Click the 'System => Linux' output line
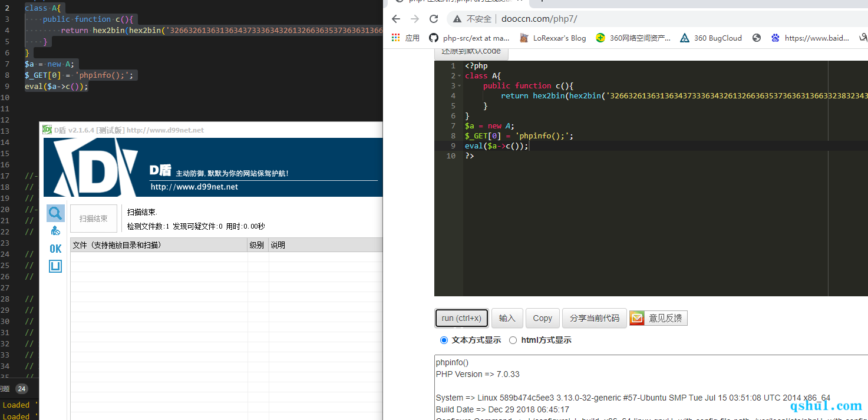The height and width of the screenshot is (420, 868). [x=633, y=398]
